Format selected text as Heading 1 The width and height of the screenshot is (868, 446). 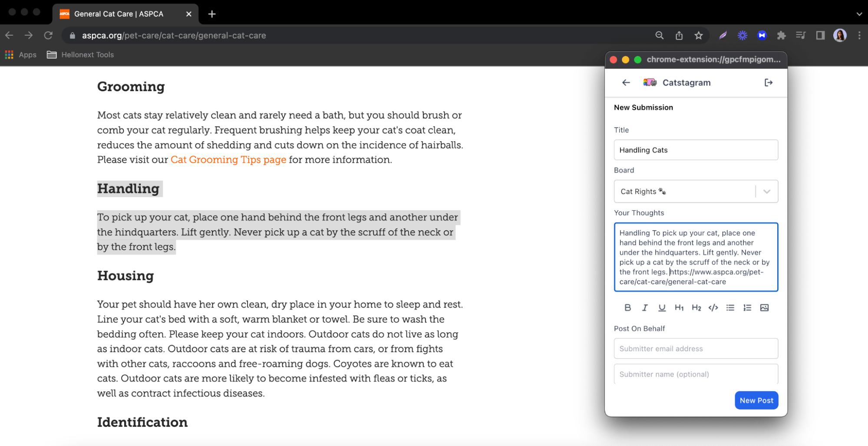[x=679, y=307]
